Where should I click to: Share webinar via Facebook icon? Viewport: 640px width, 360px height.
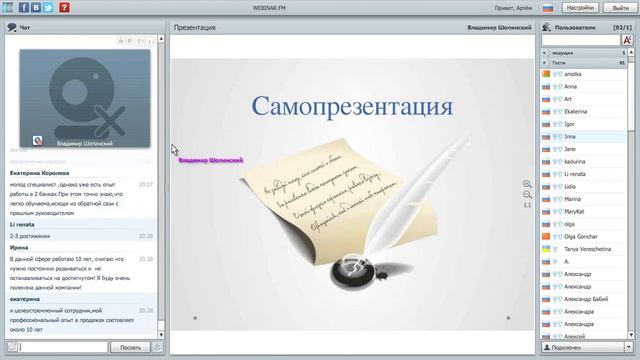pos(24,7)
